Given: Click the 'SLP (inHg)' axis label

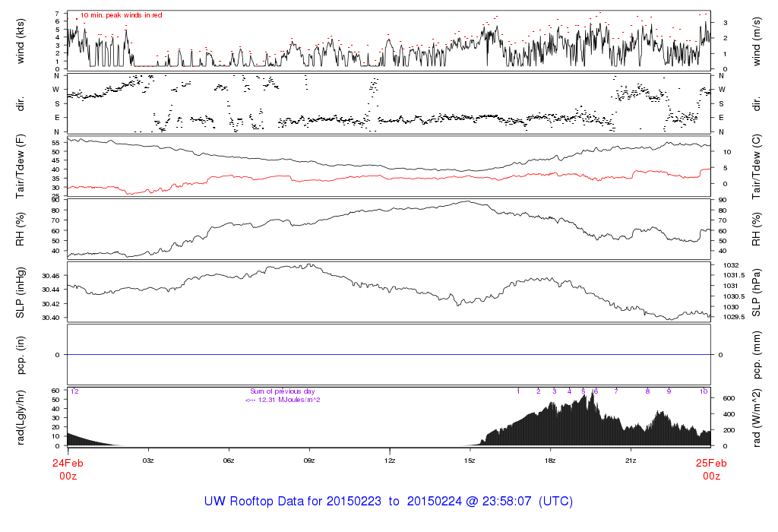Looking at the screenshot, I should (21, 292).
